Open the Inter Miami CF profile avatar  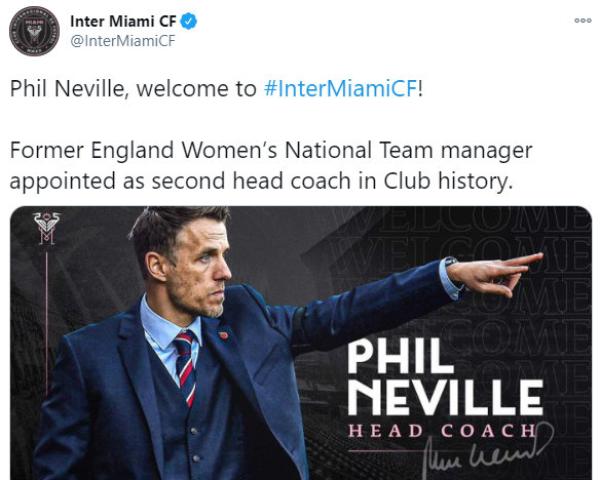(34, 31)
